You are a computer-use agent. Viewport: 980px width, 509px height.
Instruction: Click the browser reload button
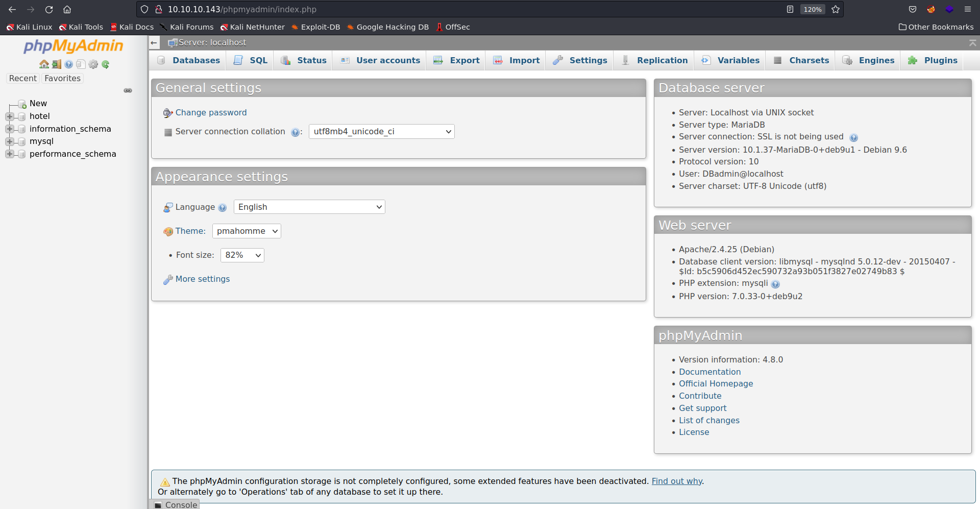pos(49,9)
